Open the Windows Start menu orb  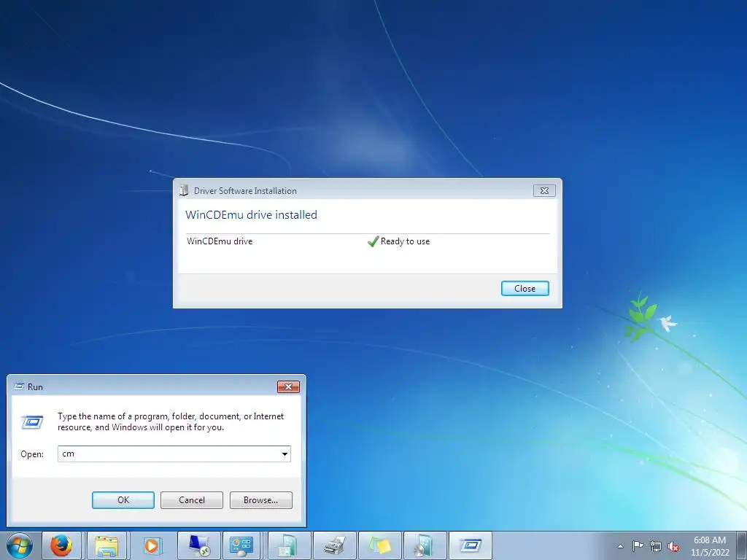[x=19, y=545]
